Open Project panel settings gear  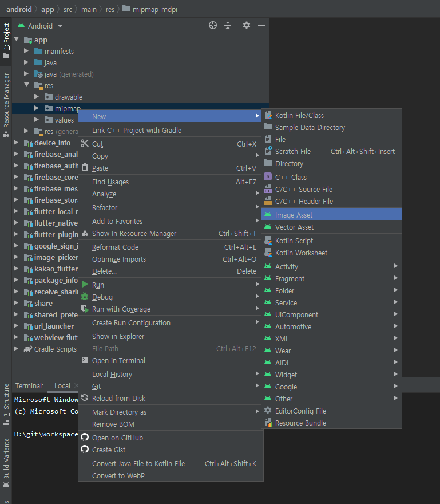point(247,25)
